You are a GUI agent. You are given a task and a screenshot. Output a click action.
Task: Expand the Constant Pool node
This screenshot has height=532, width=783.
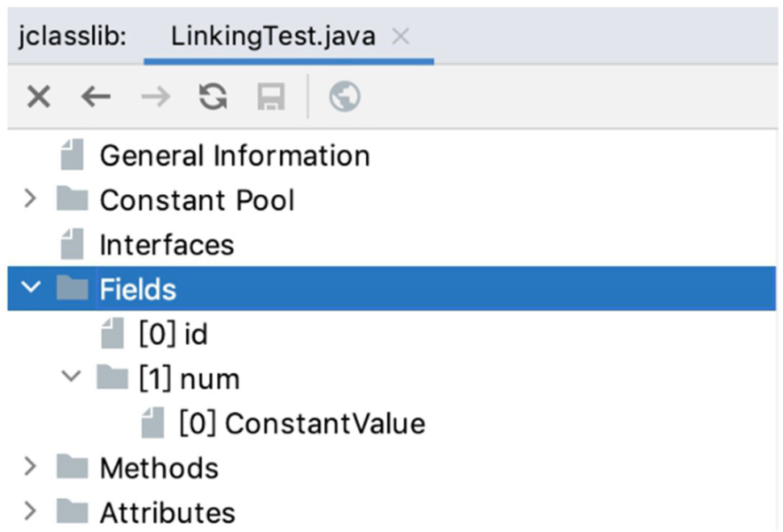tap(31, 199)
